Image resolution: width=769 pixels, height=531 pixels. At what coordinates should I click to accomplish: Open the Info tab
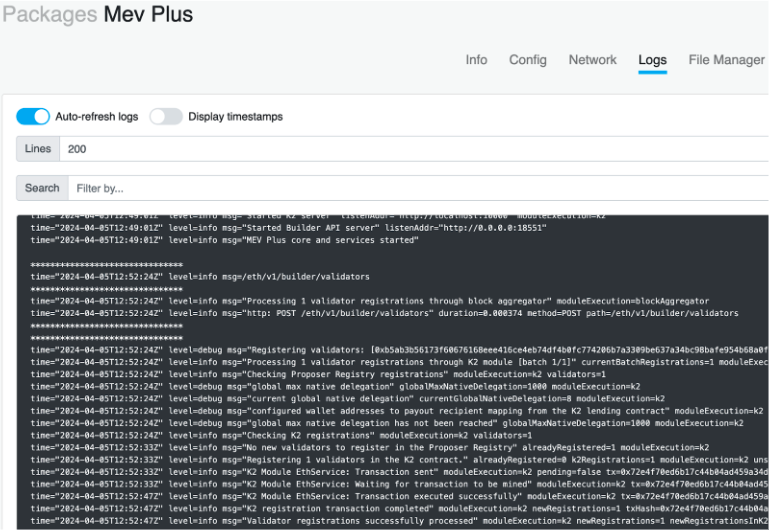[476, 60]
